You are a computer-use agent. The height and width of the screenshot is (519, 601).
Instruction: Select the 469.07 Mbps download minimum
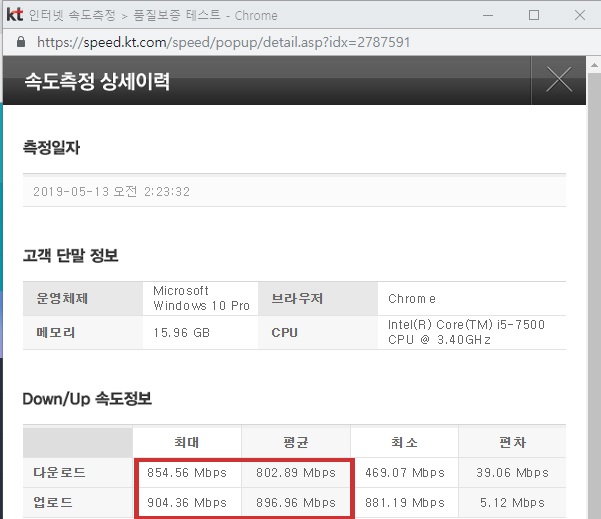[405, 473]
